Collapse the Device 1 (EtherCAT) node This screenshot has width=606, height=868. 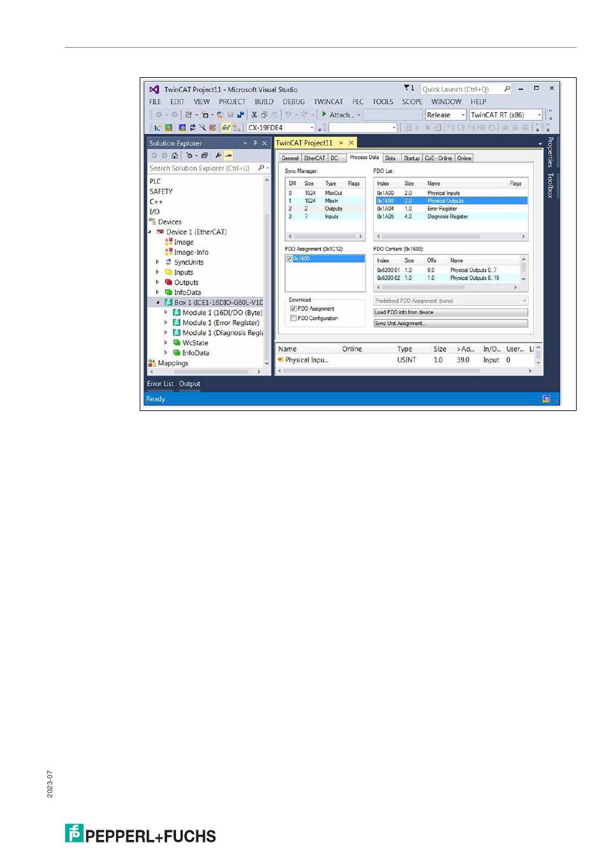point(151,232)
